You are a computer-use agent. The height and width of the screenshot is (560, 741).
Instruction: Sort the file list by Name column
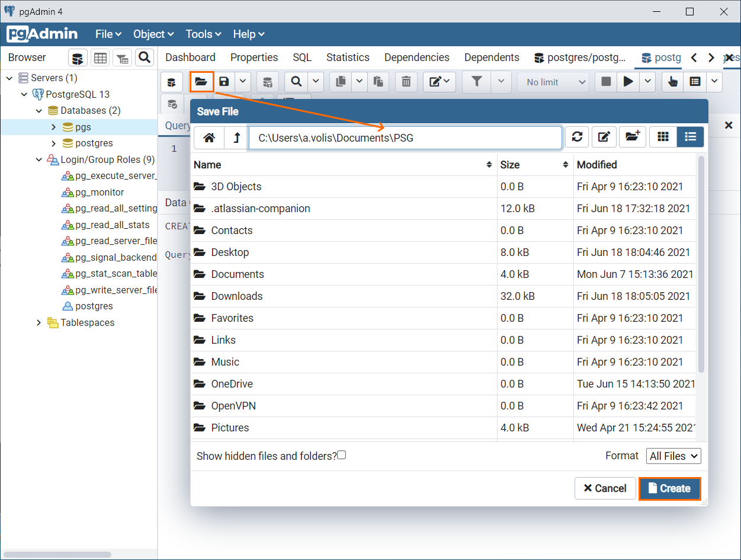click(x=344, y=165)
